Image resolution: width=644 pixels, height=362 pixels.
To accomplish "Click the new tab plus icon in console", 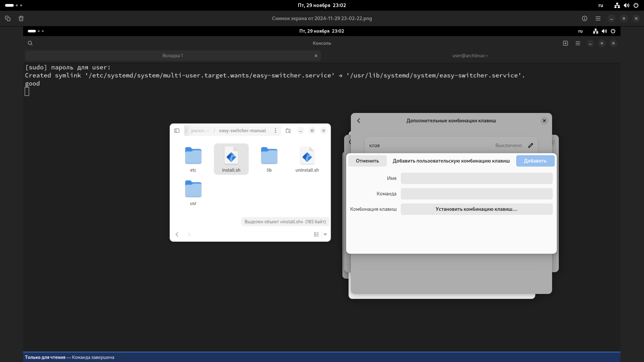I will 566,43.
